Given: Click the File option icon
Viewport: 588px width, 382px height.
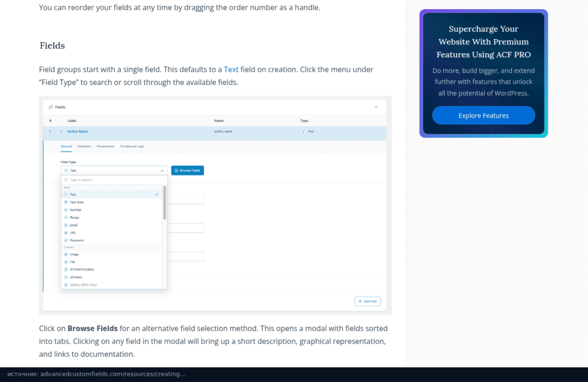Looking at the screenshot, I should coord(66,262).
